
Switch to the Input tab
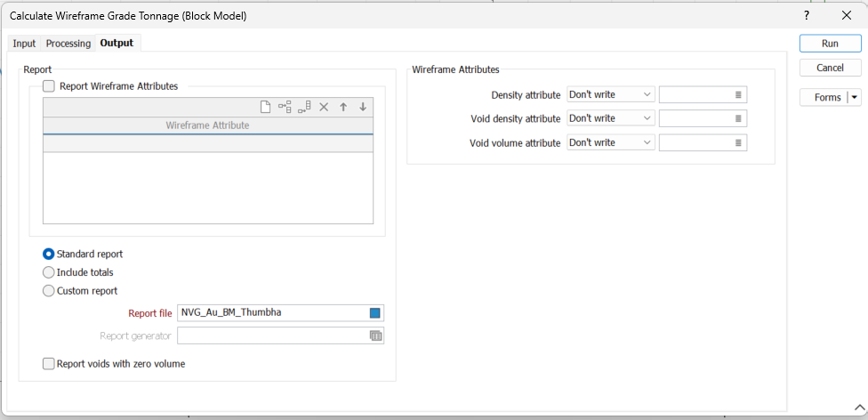coord(24,44)
